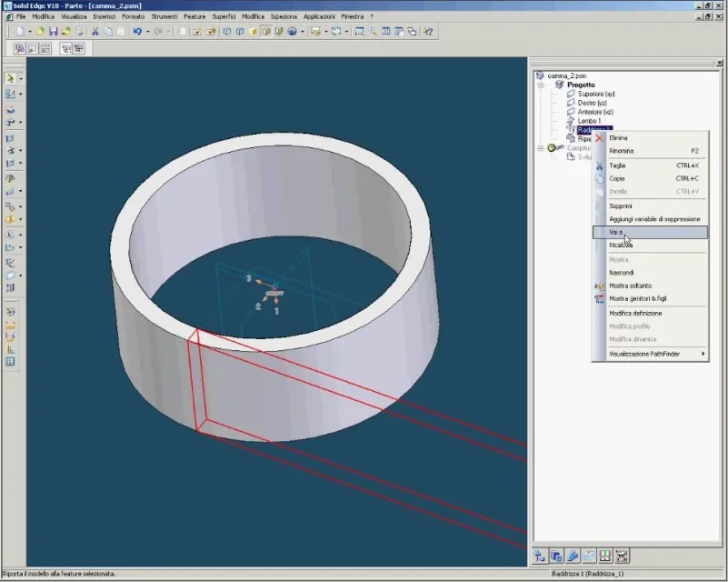Viewport: 728px width, 582px height.
Task: Click the last icon in PathFinder bottom tab row
Action: pos(622,556)
